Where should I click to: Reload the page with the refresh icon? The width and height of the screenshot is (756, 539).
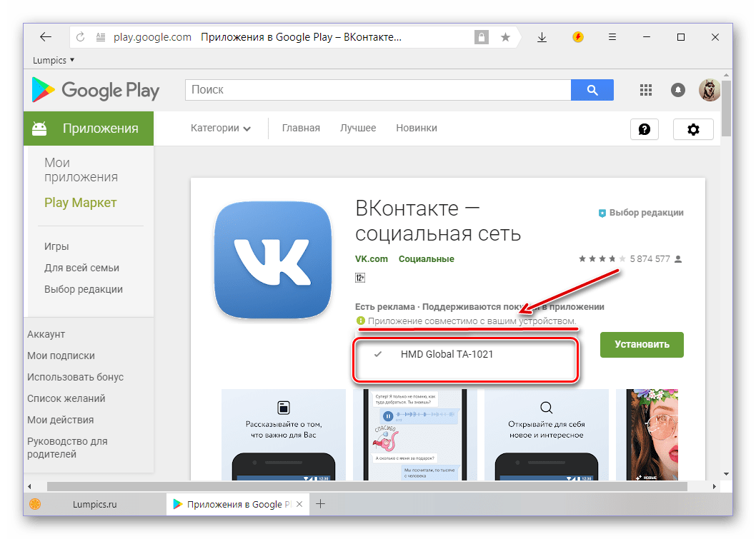tap(81, 37)
